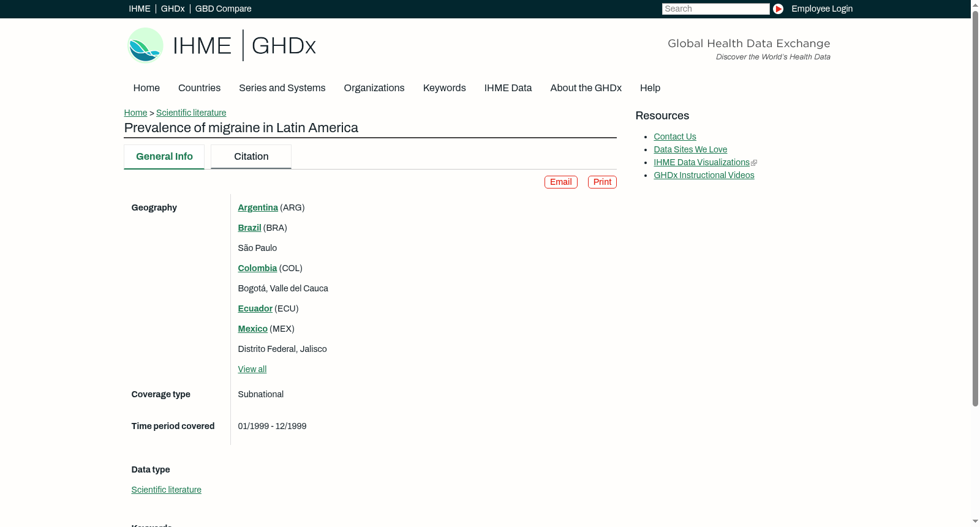Open the Keywords menu

click(445, 88)
